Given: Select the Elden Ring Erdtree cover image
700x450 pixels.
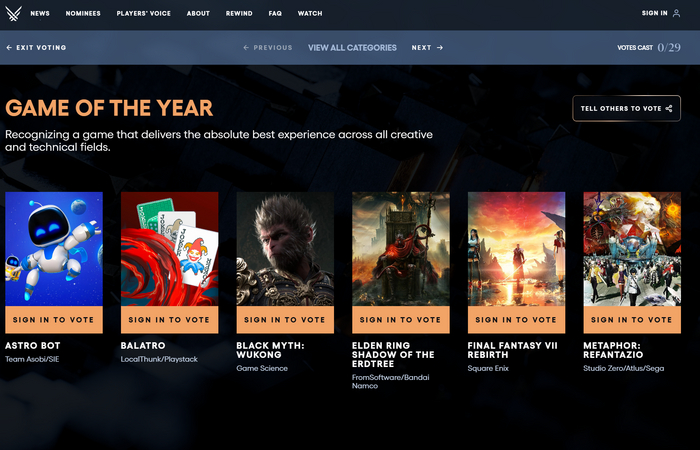Looking at the screenshot, I should 400,249.
